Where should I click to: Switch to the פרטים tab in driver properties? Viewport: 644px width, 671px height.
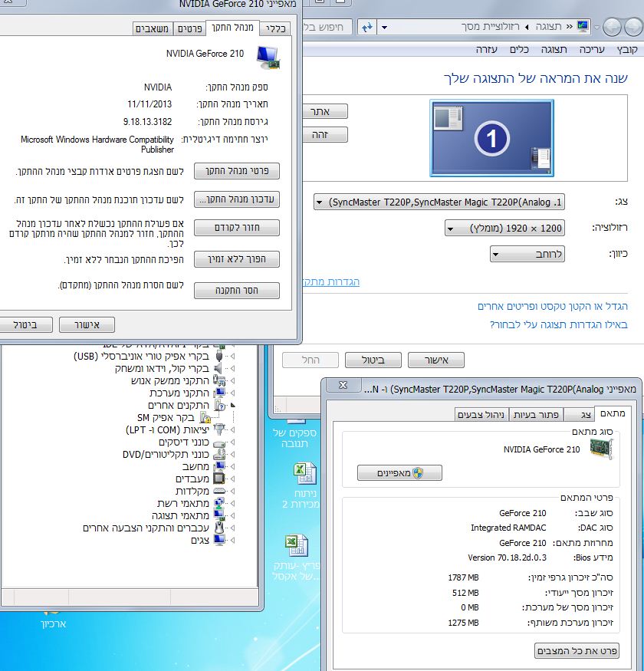[x=189, y=29]
